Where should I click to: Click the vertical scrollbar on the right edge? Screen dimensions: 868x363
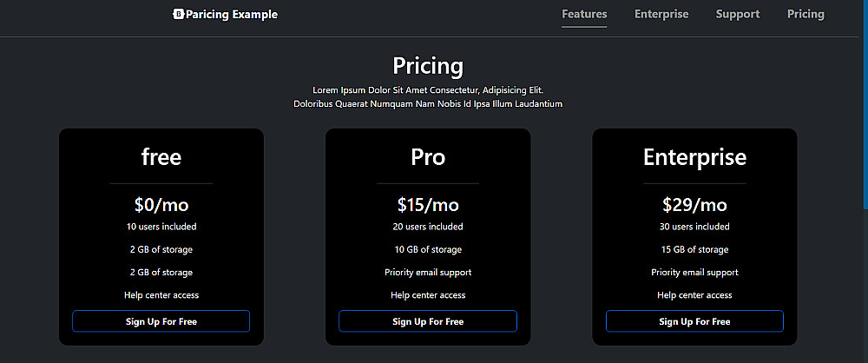(865, 104)
